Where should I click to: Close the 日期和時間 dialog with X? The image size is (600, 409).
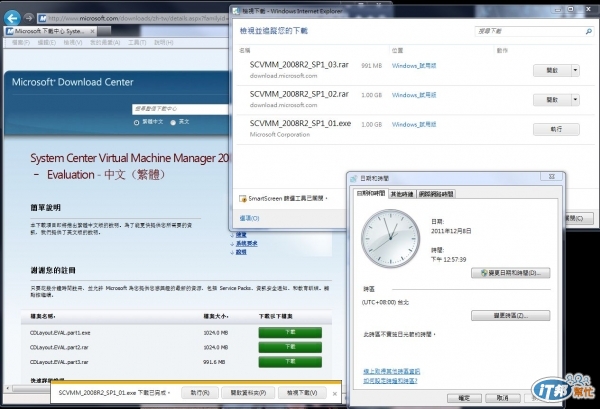(x=551, y=176)
